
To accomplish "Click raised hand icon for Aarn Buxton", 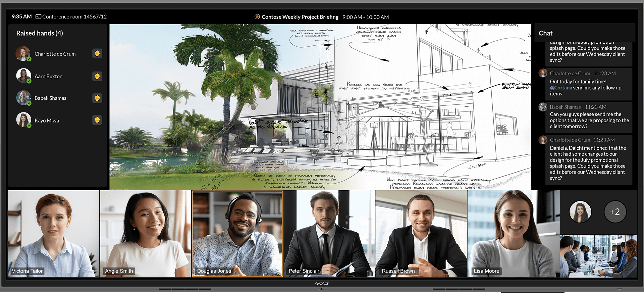I will (x=97, y=76).
